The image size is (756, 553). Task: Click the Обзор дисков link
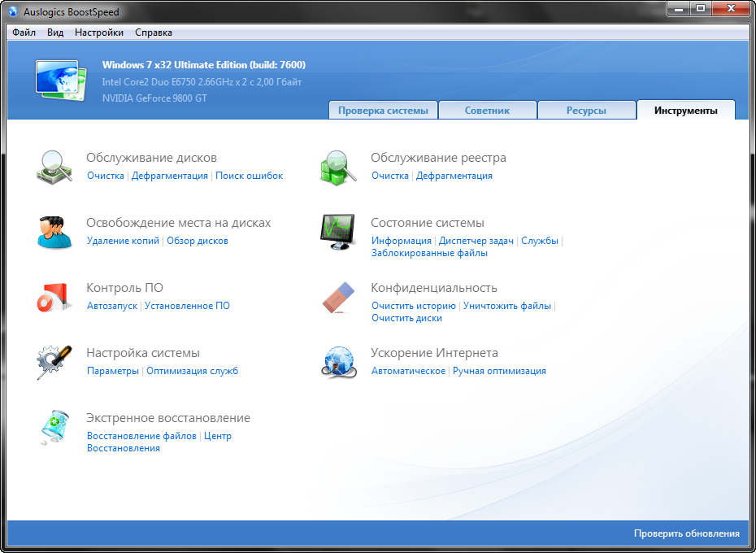tap(198, 241)
